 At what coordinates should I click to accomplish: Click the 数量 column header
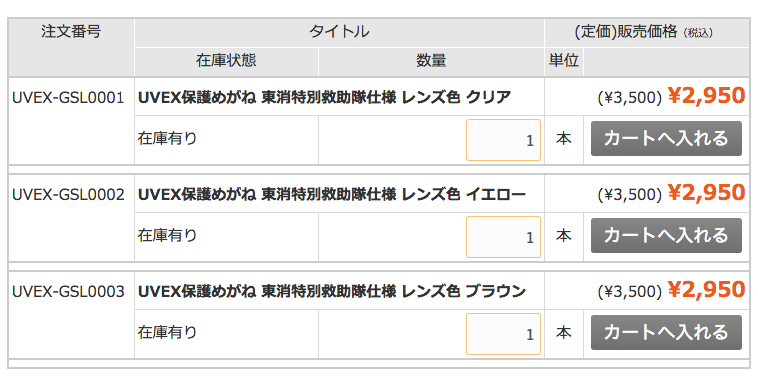click(x=431, y=60)
